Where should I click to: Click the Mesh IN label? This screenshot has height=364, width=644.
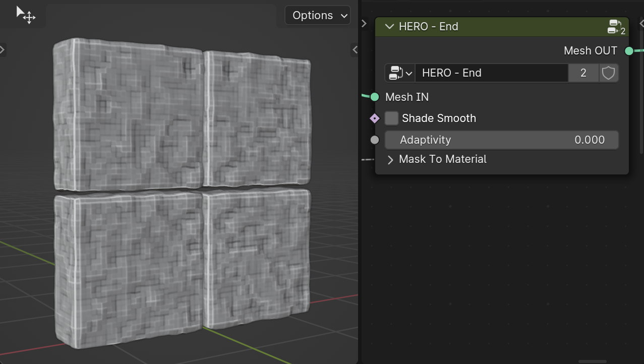click(x=407, y=97)
